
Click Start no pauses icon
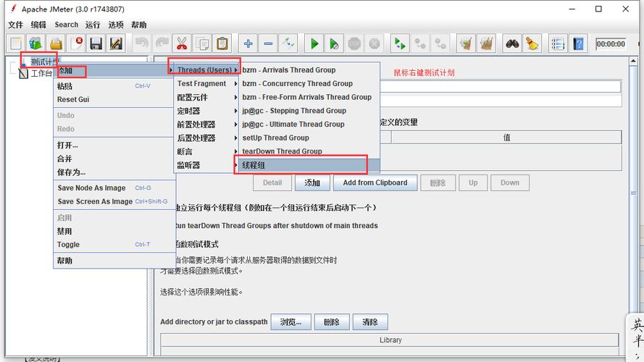pos(335,43)
